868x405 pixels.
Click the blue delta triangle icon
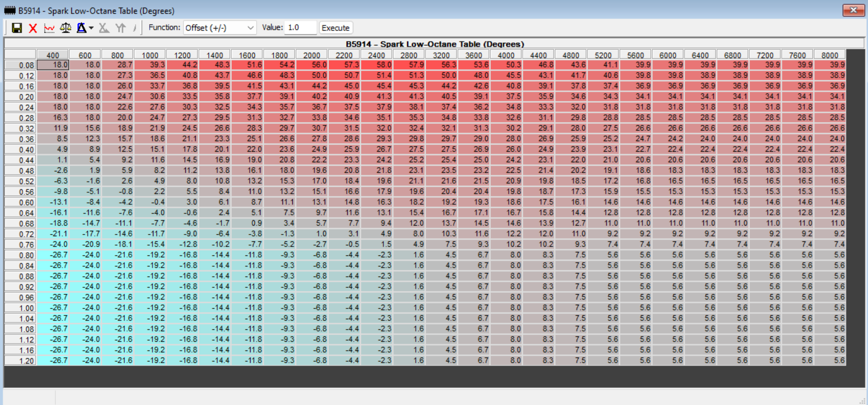[x=82, y=28]
